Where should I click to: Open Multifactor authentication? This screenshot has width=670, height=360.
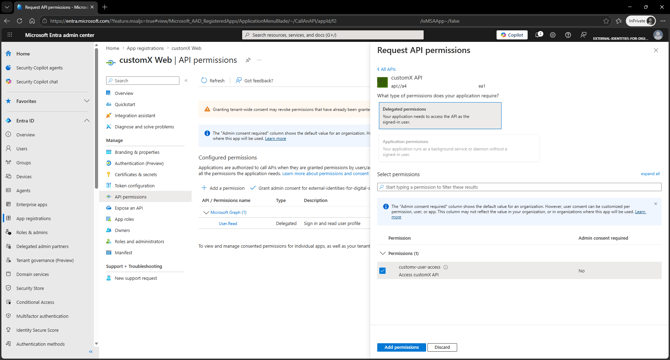click(42, 316)
